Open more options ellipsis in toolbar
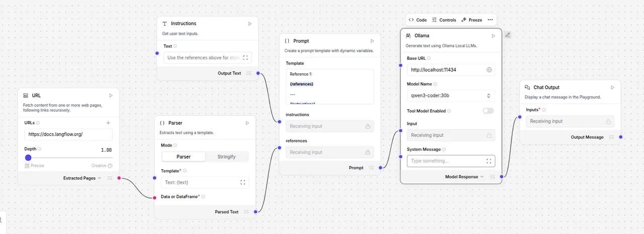The image size is (644, 234). [491, 20]
